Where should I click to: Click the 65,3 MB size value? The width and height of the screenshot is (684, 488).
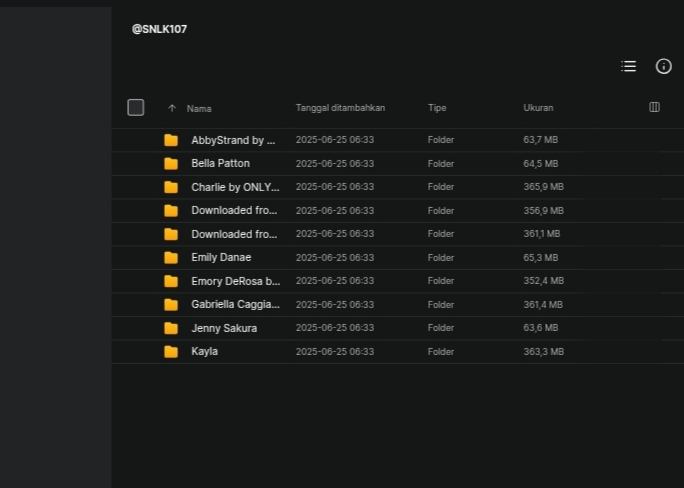[x=540, y=258]
